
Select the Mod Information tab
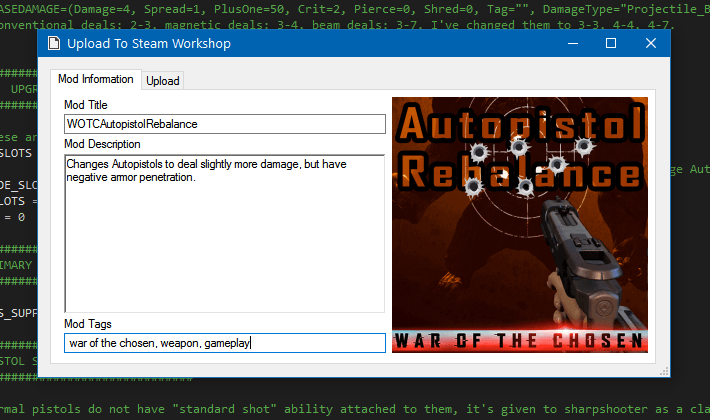click(96, 79)
